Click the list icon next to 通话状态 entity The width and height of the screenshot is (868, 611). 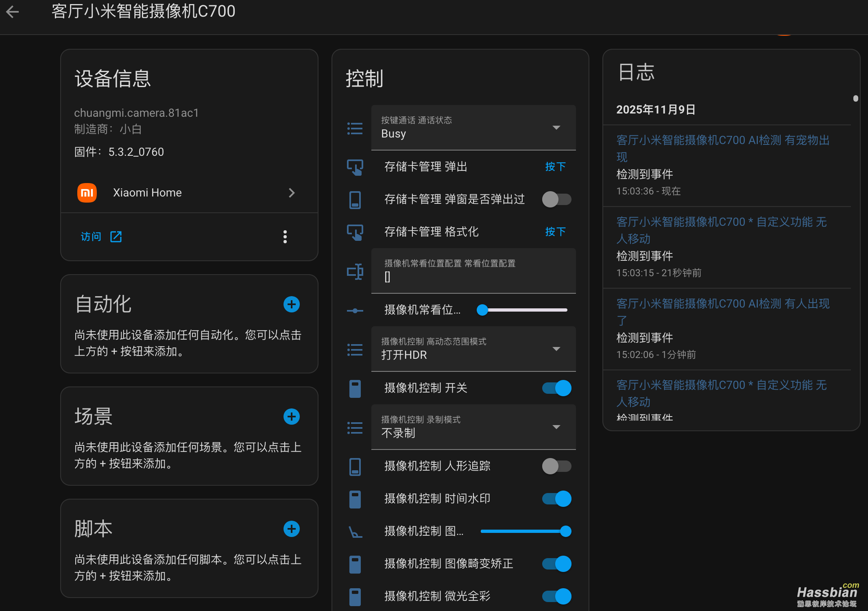coord(354,129)
